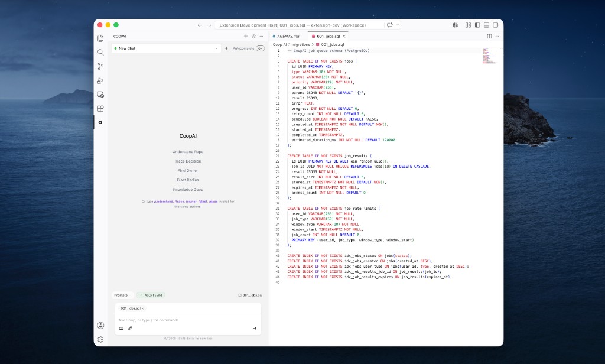Open the Remote Explorer view

coord(100,95)
